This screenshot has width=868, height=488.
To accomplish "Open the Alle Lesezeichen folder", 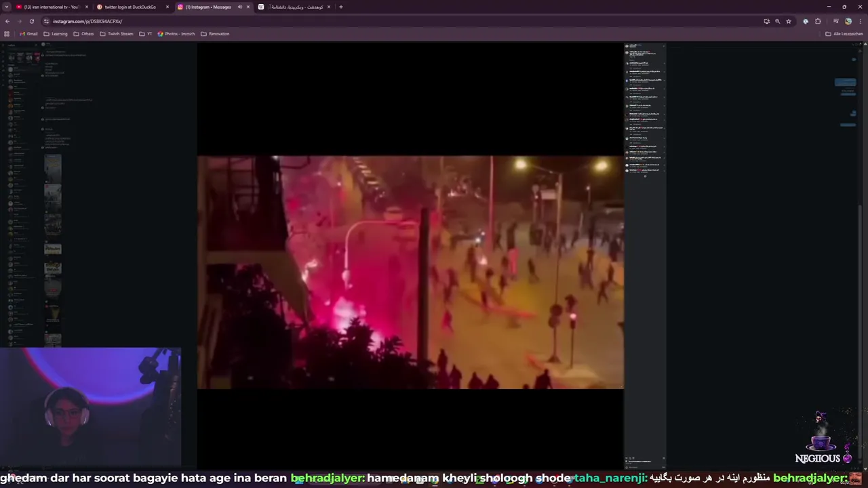I will point(844,34).
